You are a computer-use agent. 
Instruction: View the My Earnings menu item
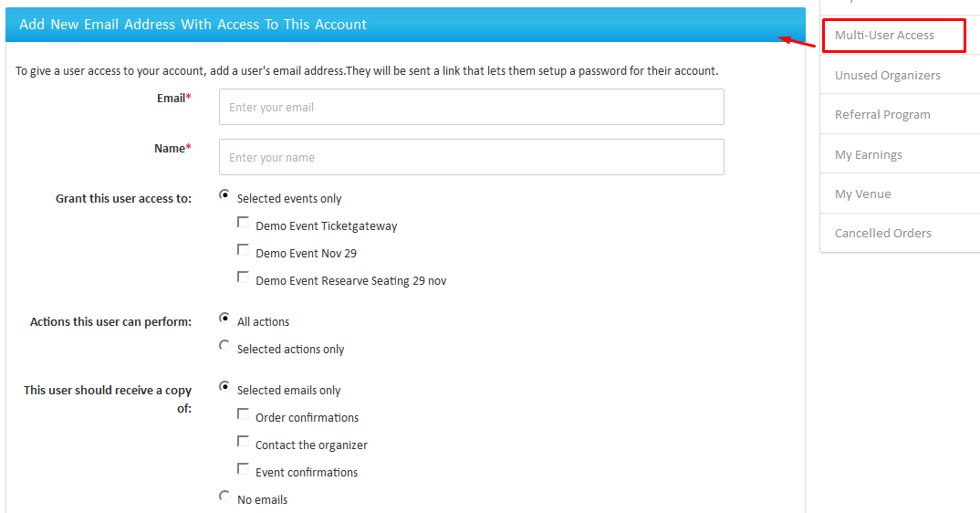(868, 154)
